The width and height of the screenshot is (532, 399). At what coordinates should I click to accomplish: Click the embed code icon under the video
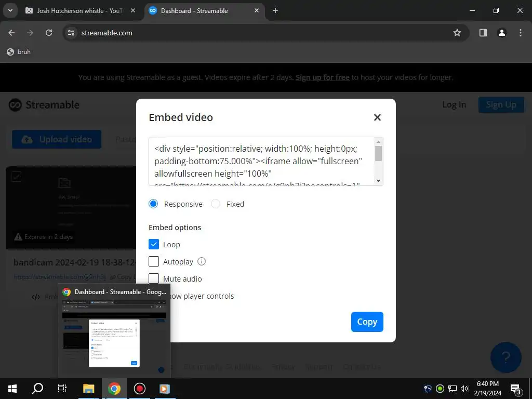tap(36, 297)
